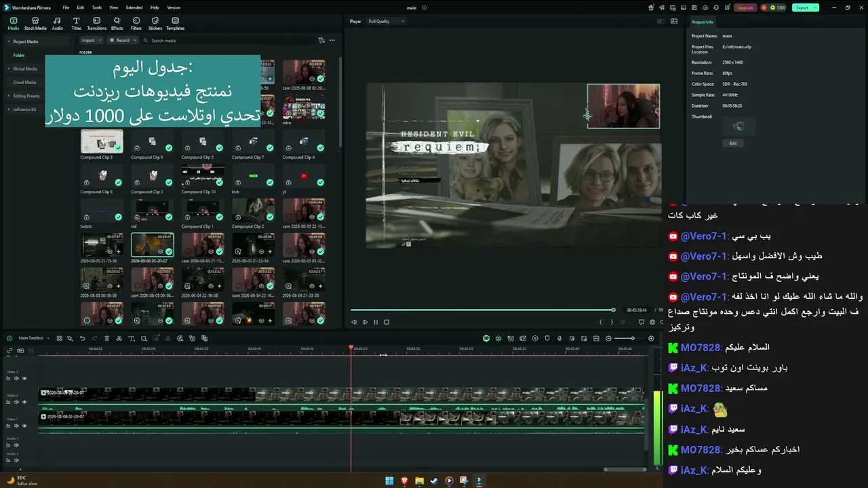The width and height of the screenshot is (868, 488).
Task: Set mark-out with the right brace icon
Action: point(612,322)
